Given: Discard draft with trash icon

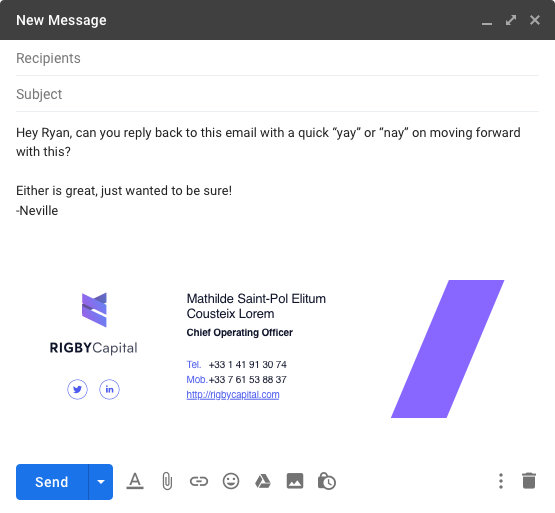Looking at the screenshot, I should coord(529,481).
